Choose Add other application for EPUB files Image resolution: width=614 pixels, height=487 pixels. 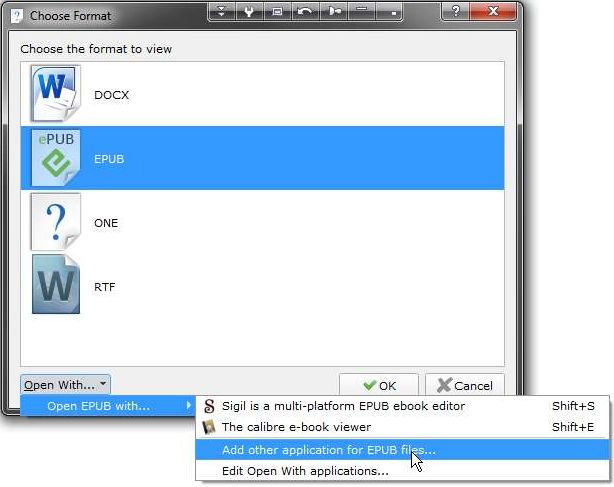[403, 450]
